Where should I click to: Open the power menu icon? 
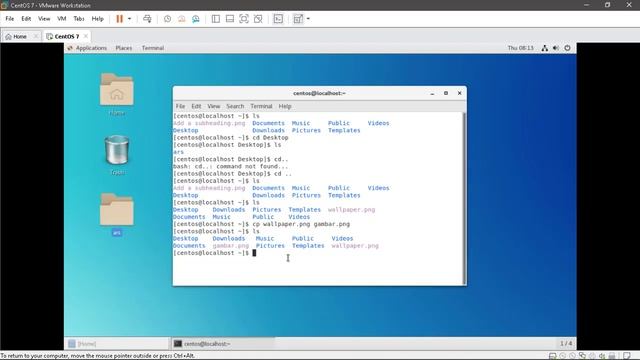coord(567,48)
